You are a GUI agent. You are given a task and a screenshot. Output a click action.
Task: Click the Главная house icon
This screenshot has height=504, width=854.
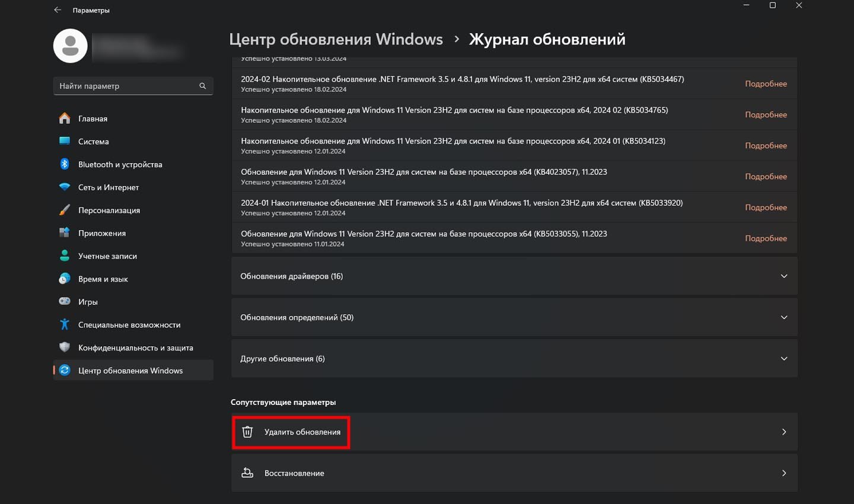65,119
